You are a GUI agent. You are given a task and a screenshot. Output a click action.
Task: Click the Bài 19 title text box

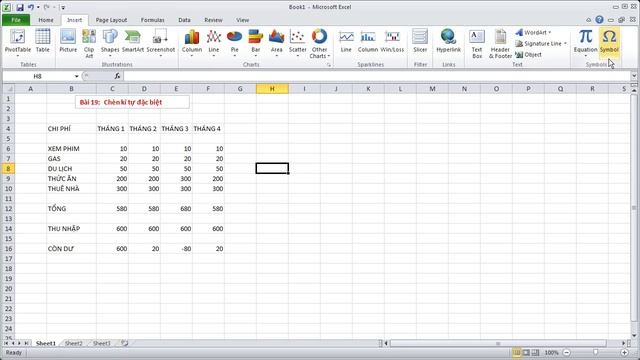click(x=132, y=102)
